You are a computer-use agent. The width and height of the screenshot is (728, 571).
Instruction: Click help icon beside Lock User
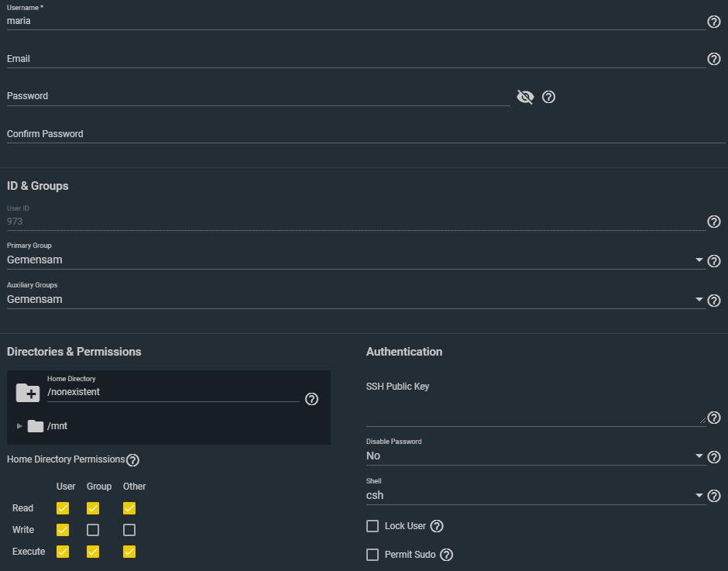pyautogui.click(x=437, y=526)
